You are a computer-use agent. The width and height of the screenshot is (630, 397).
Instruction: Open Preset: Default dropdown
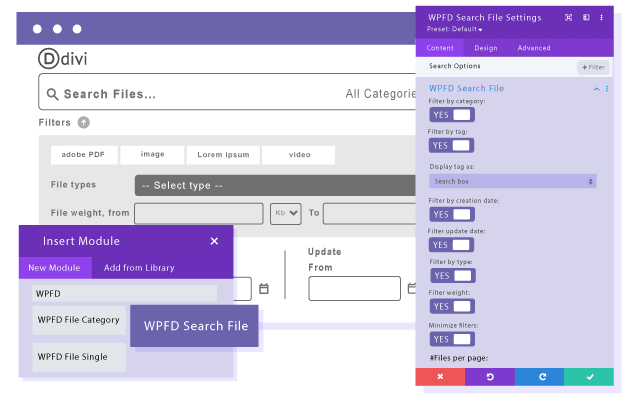pos(454,29)
